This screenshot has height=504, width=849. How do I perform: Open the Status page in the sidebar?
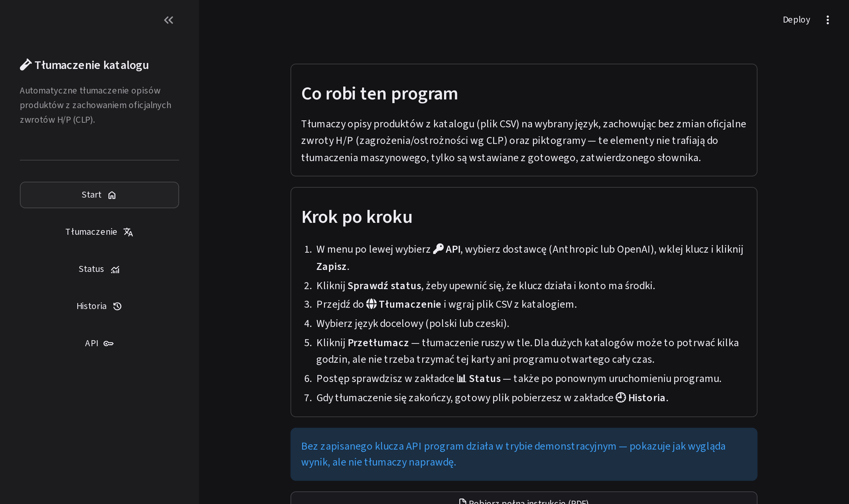[x=99, y=269]
